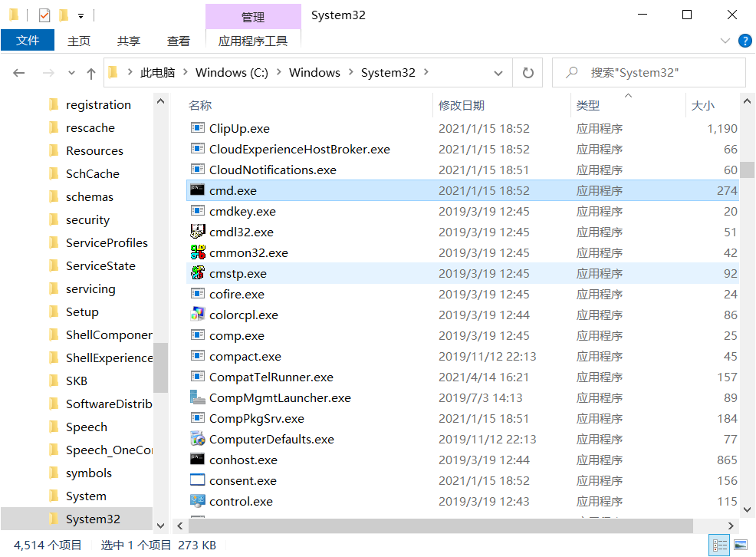Viewport: 756px width, 557px height.
Task: Select the security folder in sidebar
Action: coord(87,219)
